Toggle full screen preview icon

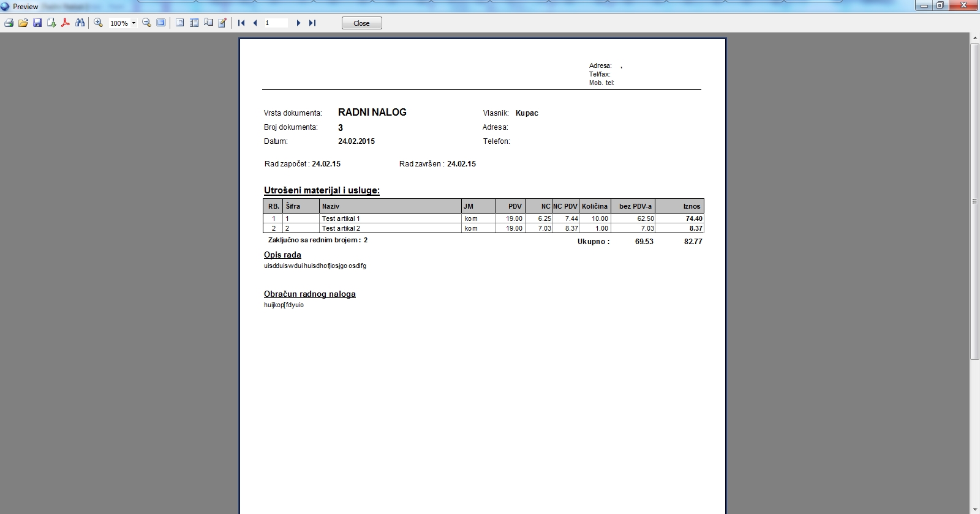[x=160, y=23]
